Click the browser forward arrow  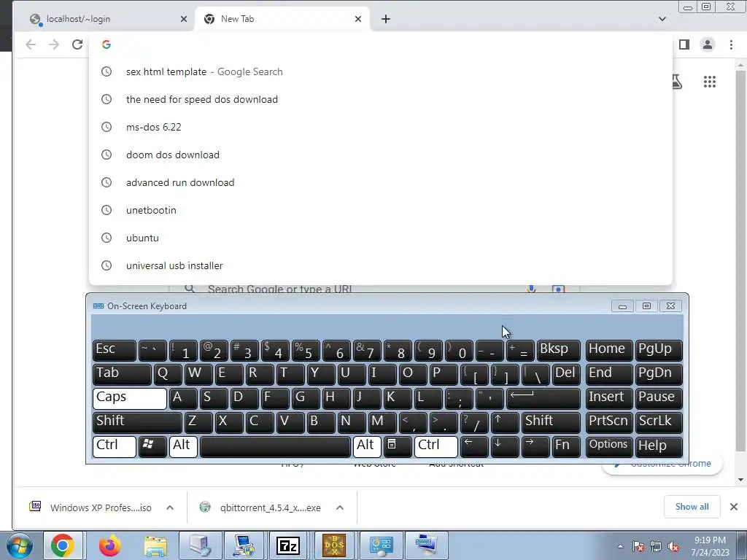(x=54, y=44)
